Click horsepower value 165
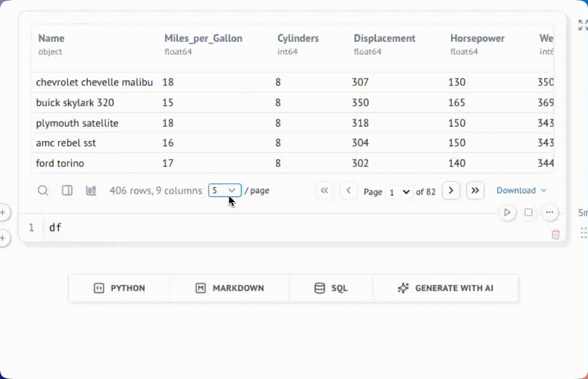Image resolution: width=588 pixels, height=379 pixels. click(x=457, y=103)
